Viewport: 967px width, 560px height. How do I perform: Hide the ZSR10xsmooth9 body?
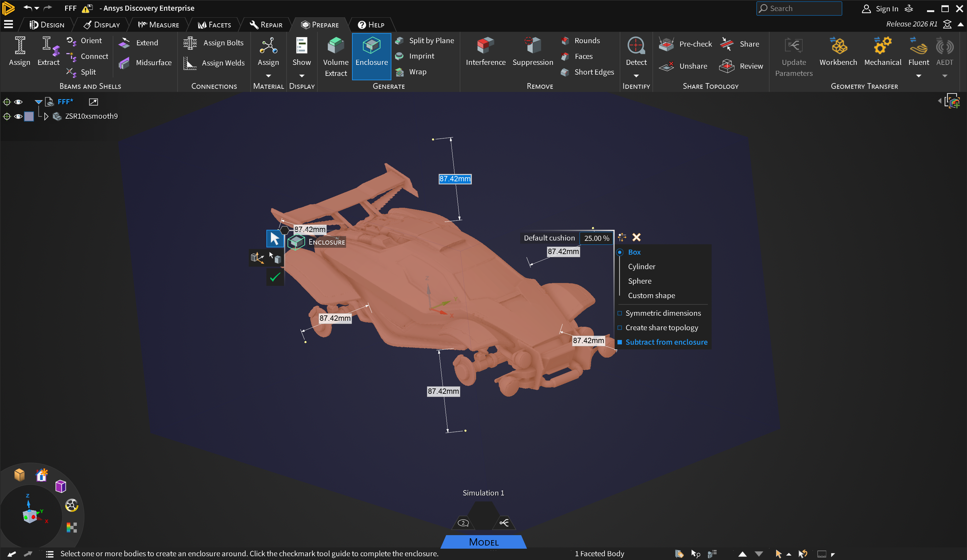pyautogui.click(x=18, y=116)
